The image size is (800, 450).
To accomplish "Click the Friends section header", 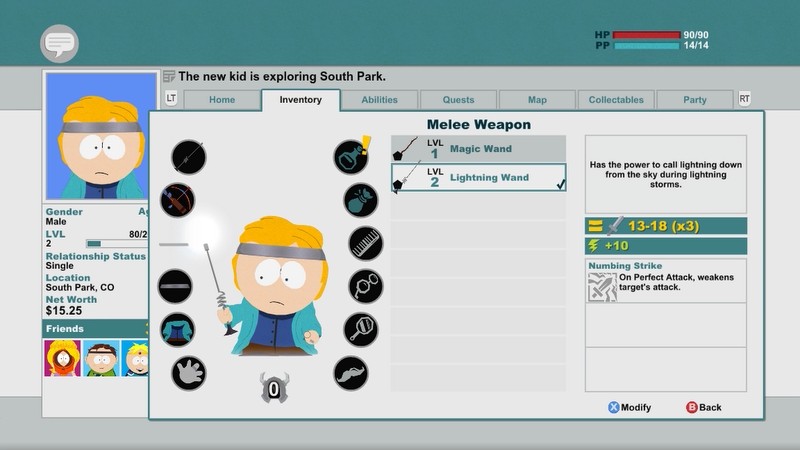I will point(95,329).
